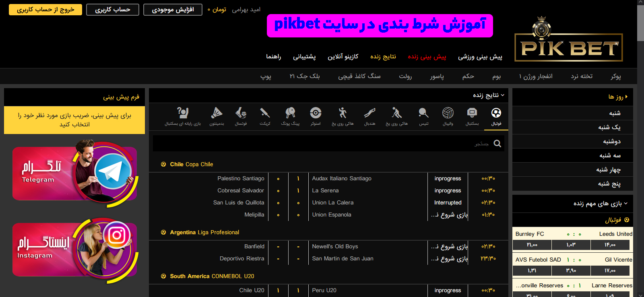Screen dimensions: 644x297
Task: Click Leeds United odds ۱۴,۰۰
Action: (610, 245)
